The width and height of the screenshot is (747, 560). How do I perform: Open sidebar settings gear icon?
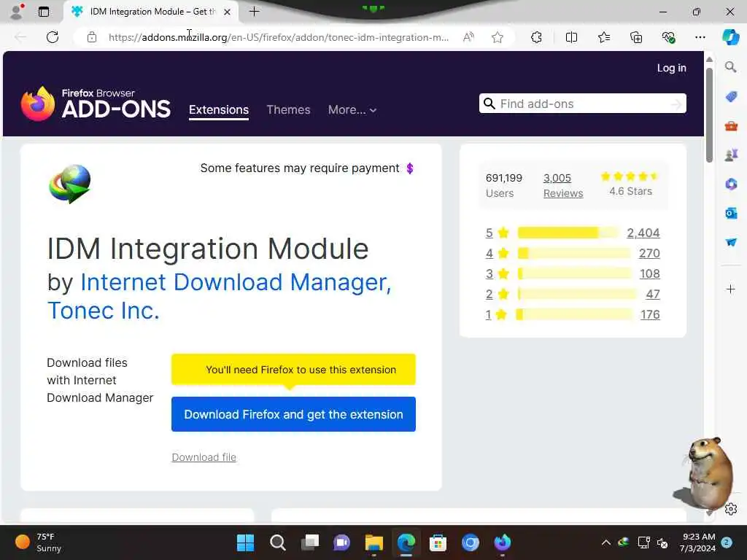pos(731,508)
